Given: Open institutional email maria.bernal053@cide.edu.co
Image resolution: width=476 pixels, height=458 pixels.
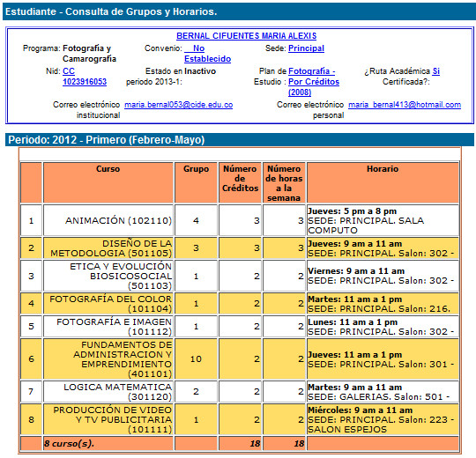Looking at the screenshot, I should coord(178,105).
